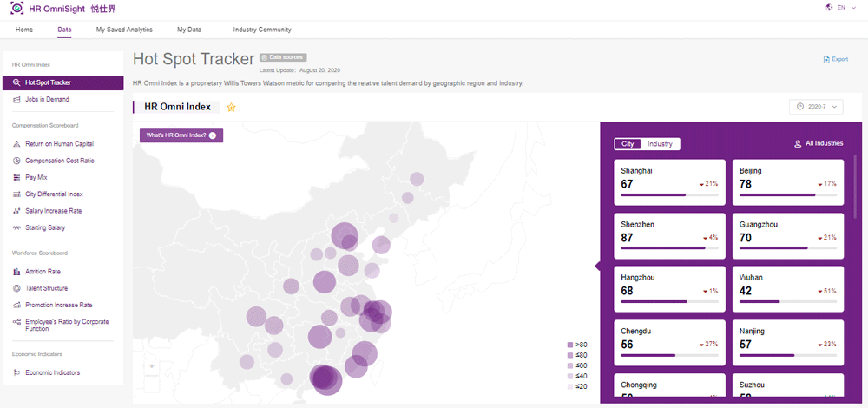Select the City toggle option
Image resolution: width=868 pixels, height=408 pixels.
click(x=628, y=144)
